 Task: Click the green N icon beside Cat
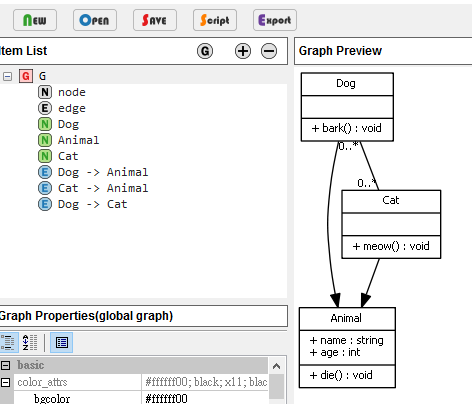click(45, 156)
